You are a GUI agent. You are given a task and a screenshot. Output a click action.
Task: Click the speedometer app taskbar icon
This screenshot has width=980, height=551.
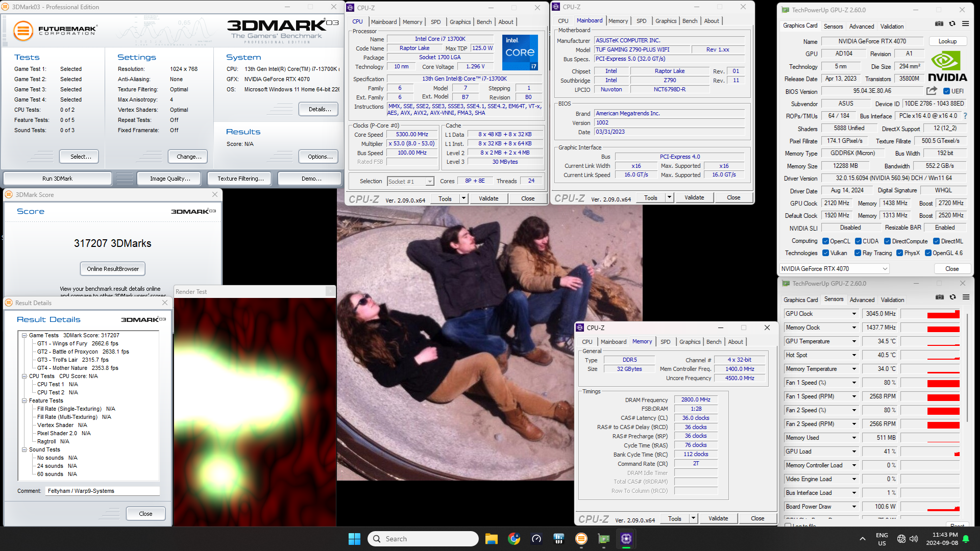pos(536,539)
